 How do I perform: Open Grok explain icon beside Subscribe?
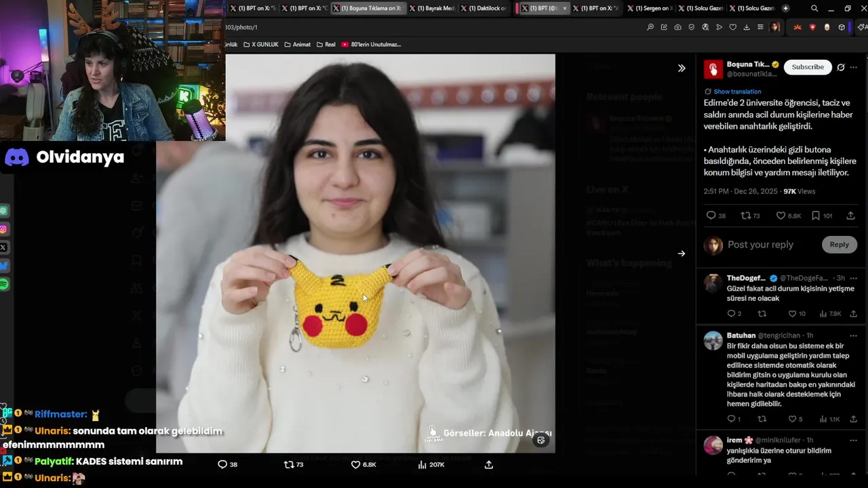(841, 67)
